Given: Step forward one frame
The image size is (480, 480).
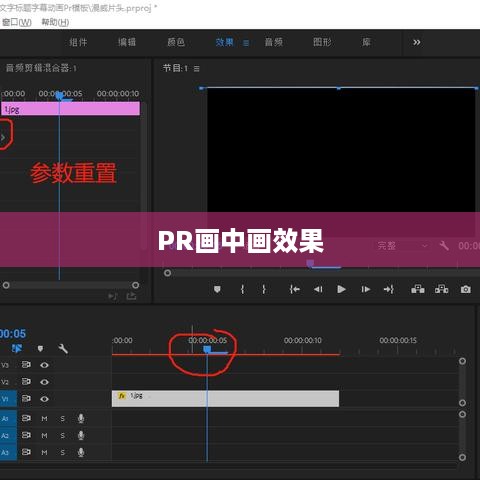Looking at the screenshot, I should click(x=366, y=289).
